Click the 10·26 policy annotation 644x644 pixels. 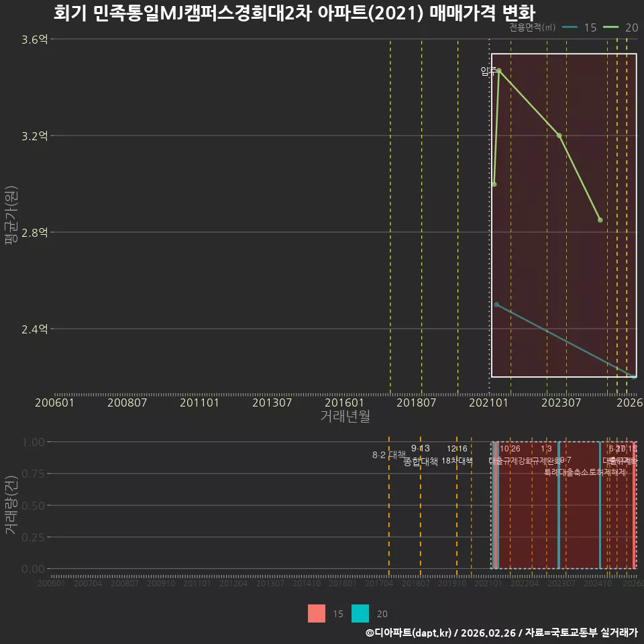pyautogui.click(x=510, y=449)
